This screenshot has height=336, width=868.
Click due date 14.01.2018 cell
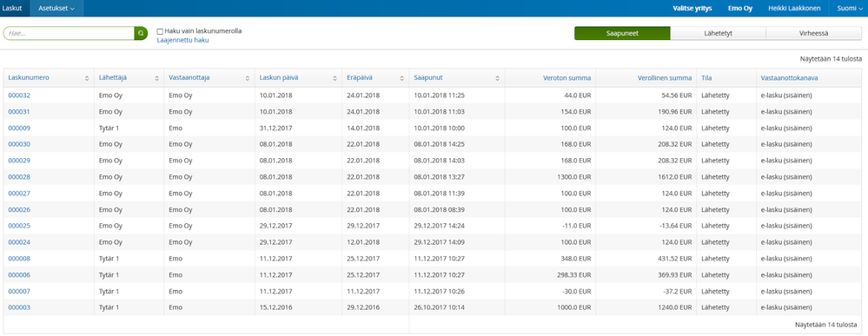(x=363, y=128)
